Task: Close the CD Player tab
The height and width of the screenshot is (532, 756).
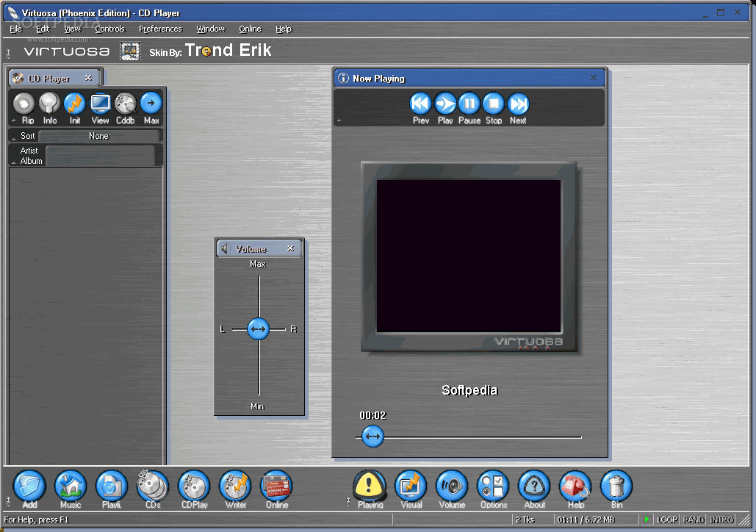Action: pyautogui.click(x=88, y=78)
